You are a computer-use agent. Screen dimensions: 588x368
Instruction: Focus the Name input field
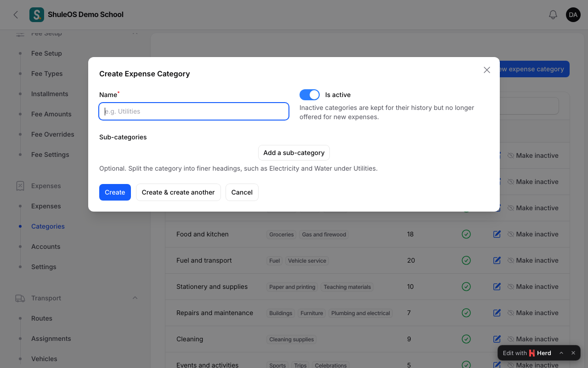[194, 111]
